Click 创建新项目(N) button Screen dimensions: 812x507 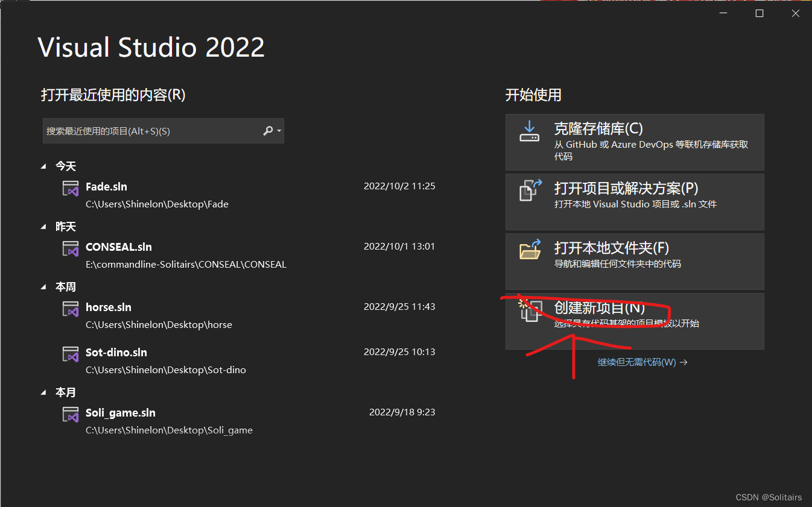pos(635,321)
